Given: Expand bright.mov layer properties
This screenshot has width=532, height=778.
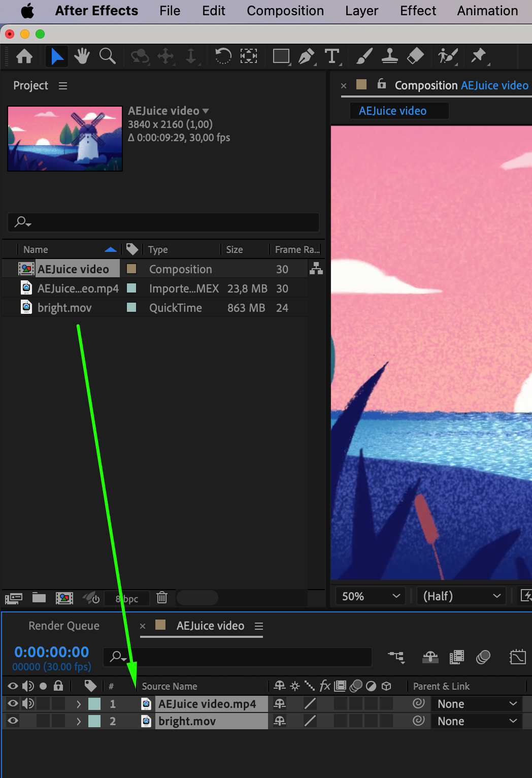Looking at the screenshot, I should tap(79, 721).
